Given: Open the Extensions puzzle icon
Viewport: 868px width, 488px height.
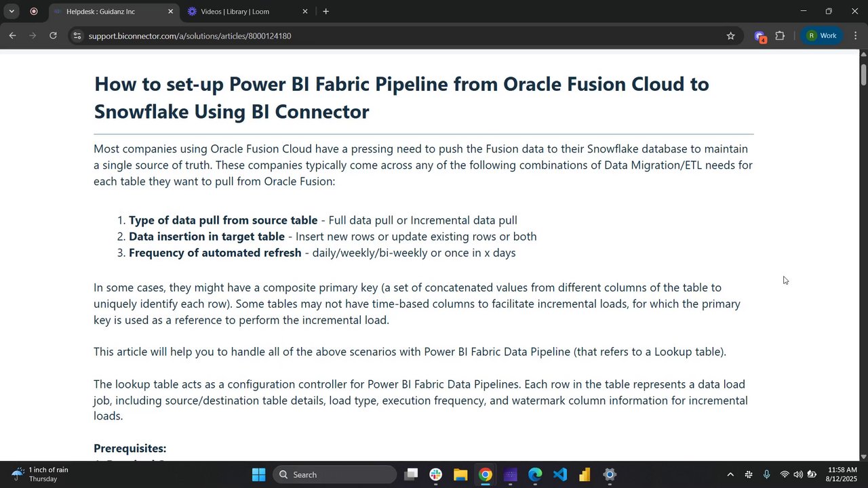Looking at the screenshot, I should click(x=780, y=36).
